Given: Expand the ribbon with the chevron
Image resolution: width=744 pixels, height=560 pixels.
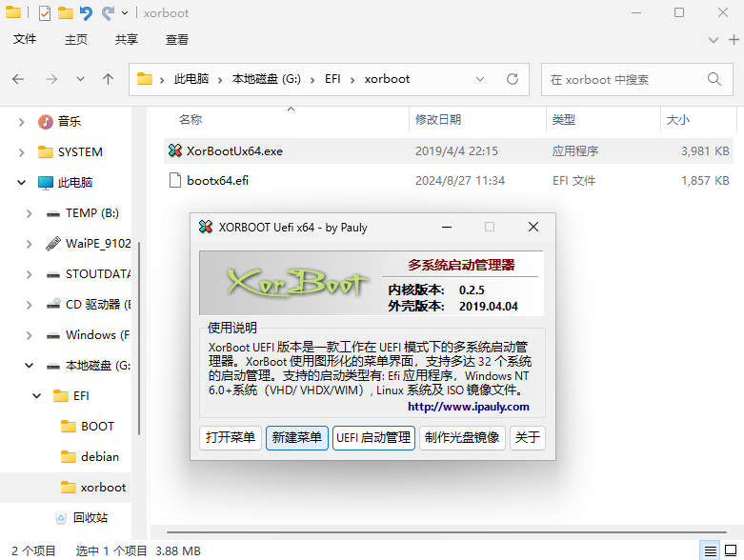Looking at the screenshot, I should pos(714,40).
